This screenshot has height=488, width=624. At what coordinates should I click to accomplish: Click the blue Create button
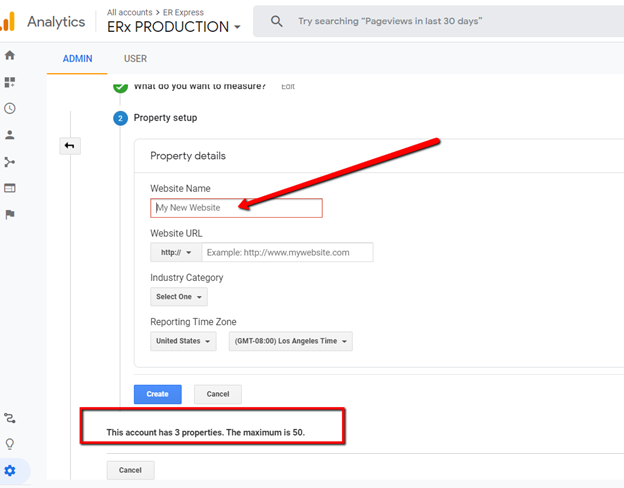(x=158, y=394)
